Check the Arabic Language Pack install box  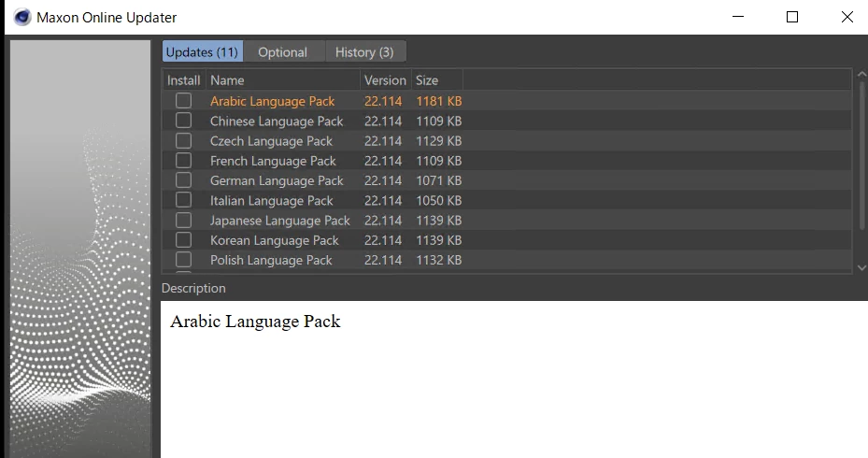[x=183, y=101]
